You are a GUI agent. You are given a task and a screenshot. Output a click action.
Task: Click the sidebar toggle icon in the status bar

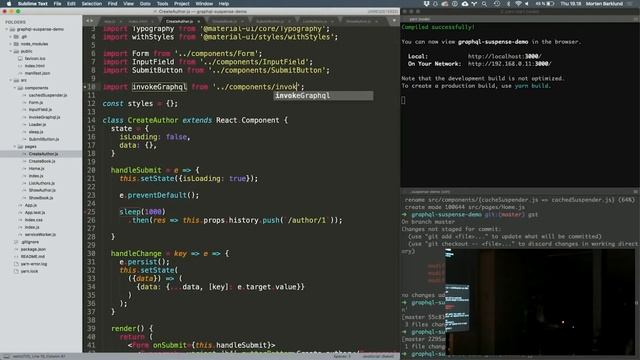click(7, 356)
